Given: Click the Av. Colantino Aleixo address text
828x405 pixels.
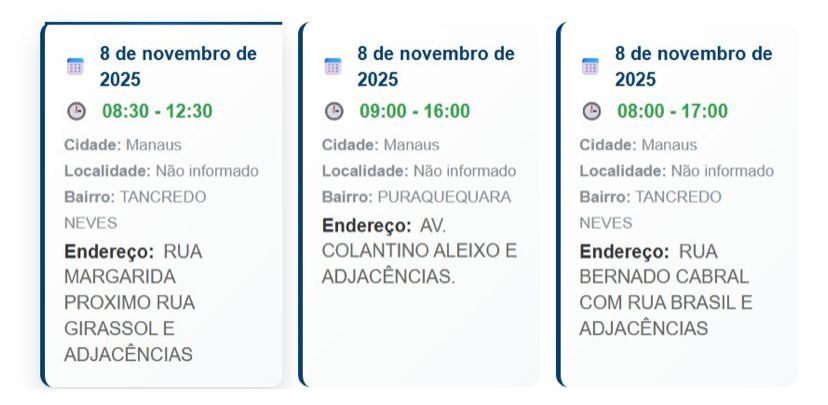Looking at the screenshot, I should click(419, 251).
